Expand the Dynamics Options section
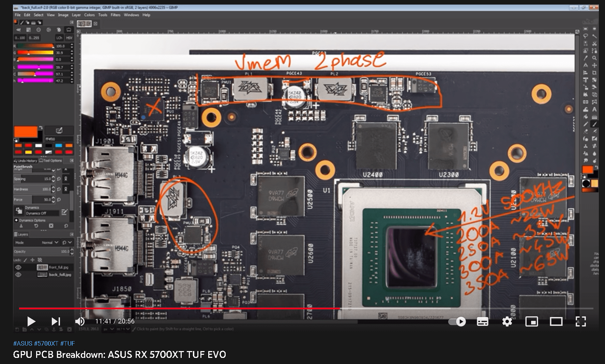This screenshot has height=364, width=605. click(16, 220)
